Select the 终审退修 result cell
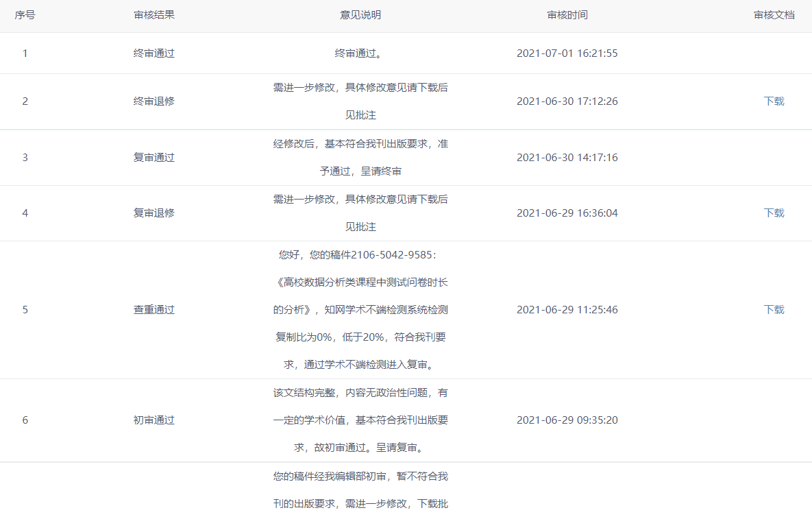 (154, 101)
